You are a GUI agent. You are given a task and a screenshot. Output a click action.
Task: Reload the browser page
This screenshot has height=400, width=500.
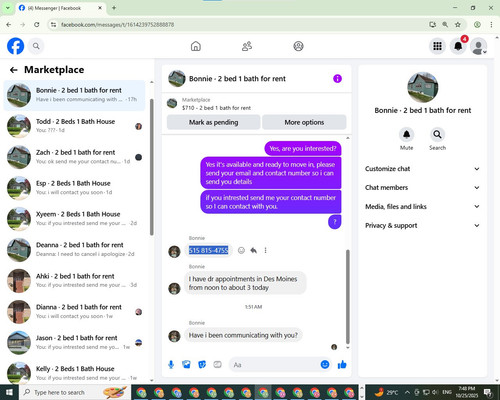37,24
